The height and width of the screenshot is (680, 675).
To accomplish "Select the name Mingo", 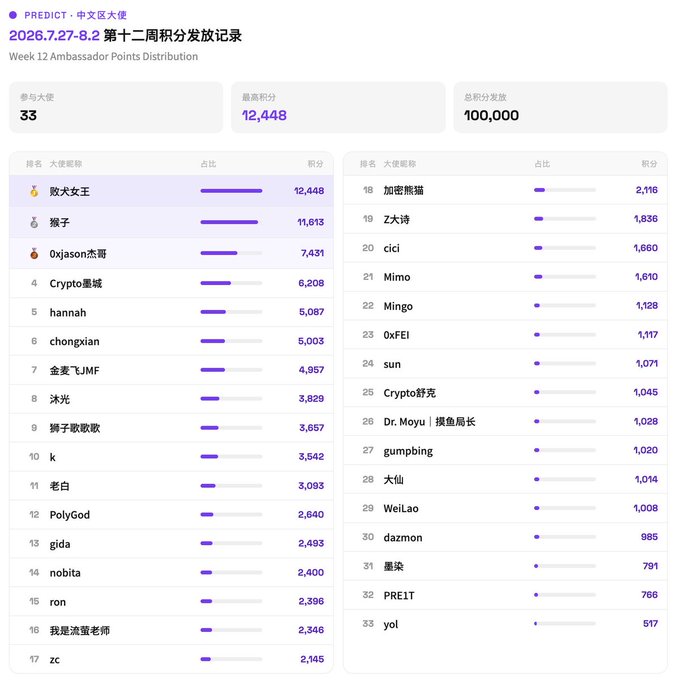I will click(x=398, y=307).
